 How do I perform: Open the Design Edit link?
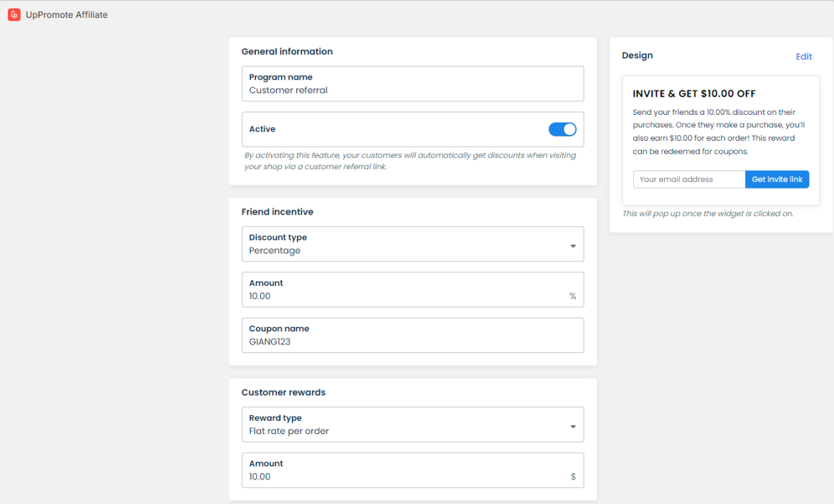pyautogui.click(x=804, y=56)
